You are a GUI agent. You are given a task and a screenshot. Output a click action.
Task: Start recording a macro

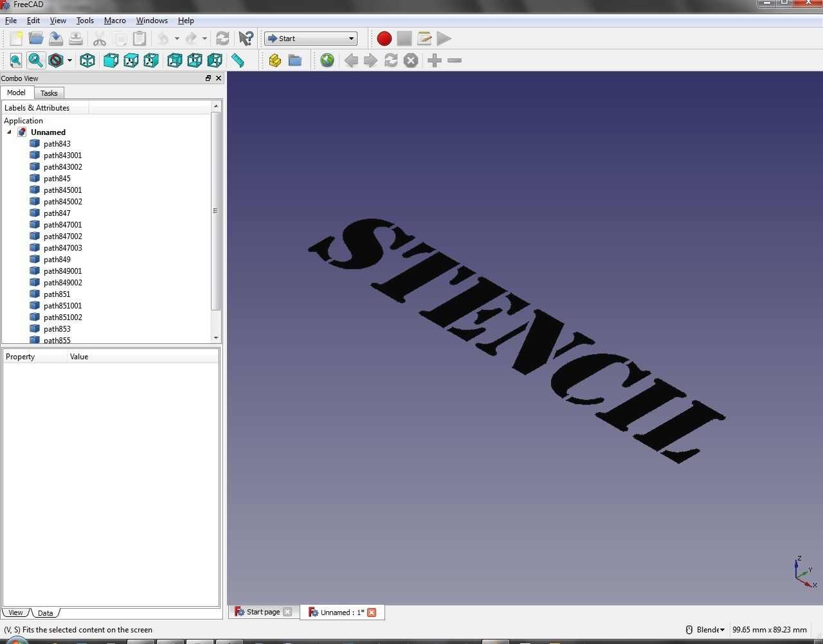pos(384,39)
